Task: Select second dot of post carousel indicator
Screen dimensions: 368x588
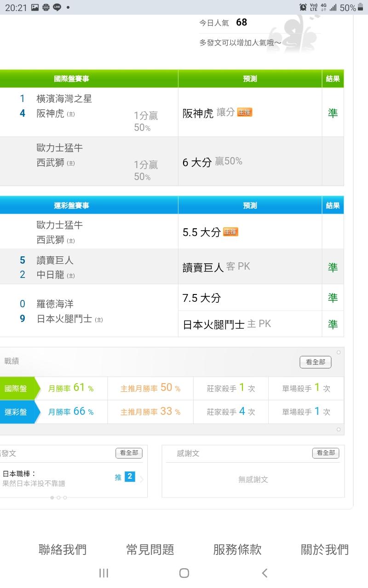Action: click(x=58, y=498)
